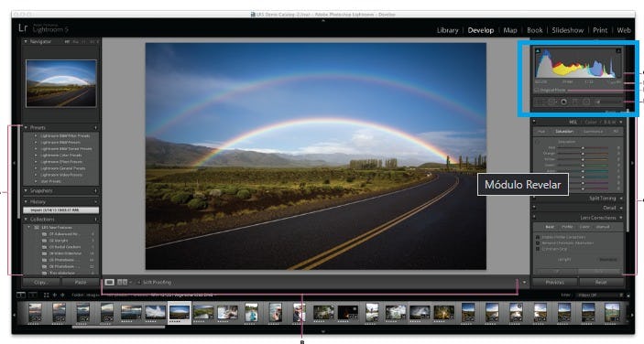Select the Graduated Filter tool
Screen dimensions: 644x344
[x=575, y=102]
